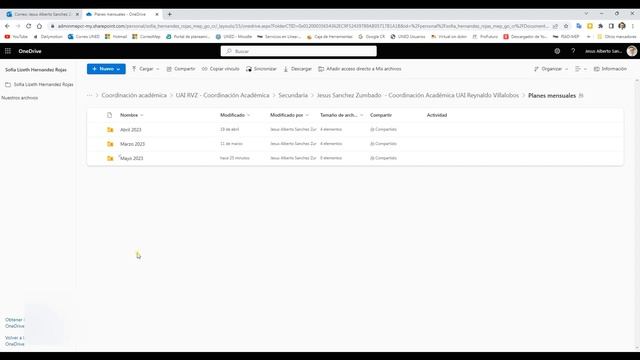Click the Buscar search box
This screenshot has width=640, height=360.
(298, 51)
